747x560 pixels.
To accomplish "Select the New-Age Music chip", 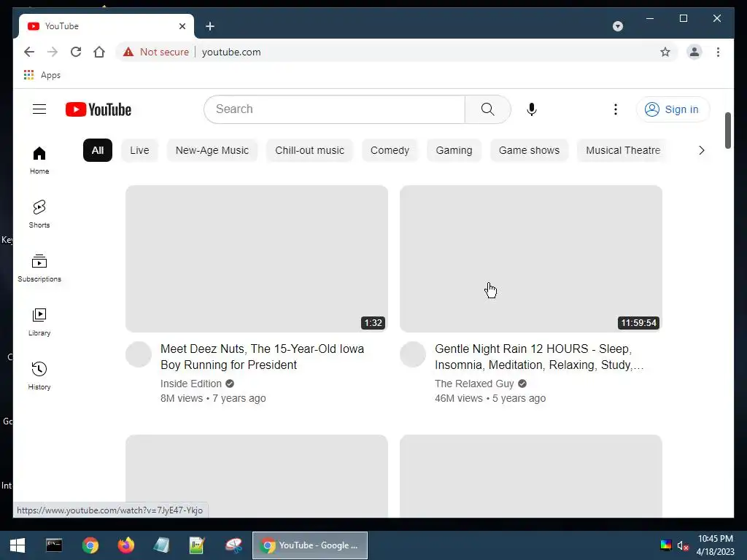I will [212, 150].
